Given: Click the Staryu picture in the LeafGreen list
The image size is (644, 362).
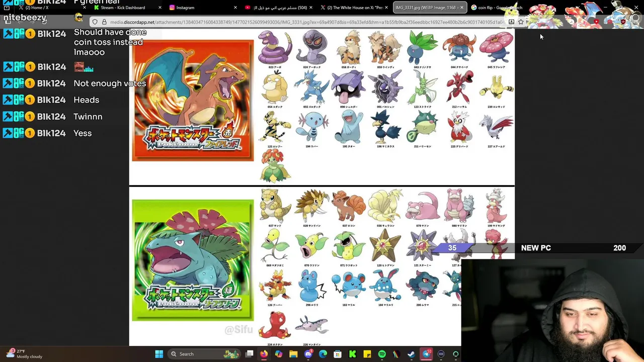Looking at the screenshot, I should [x=385, y=246].
